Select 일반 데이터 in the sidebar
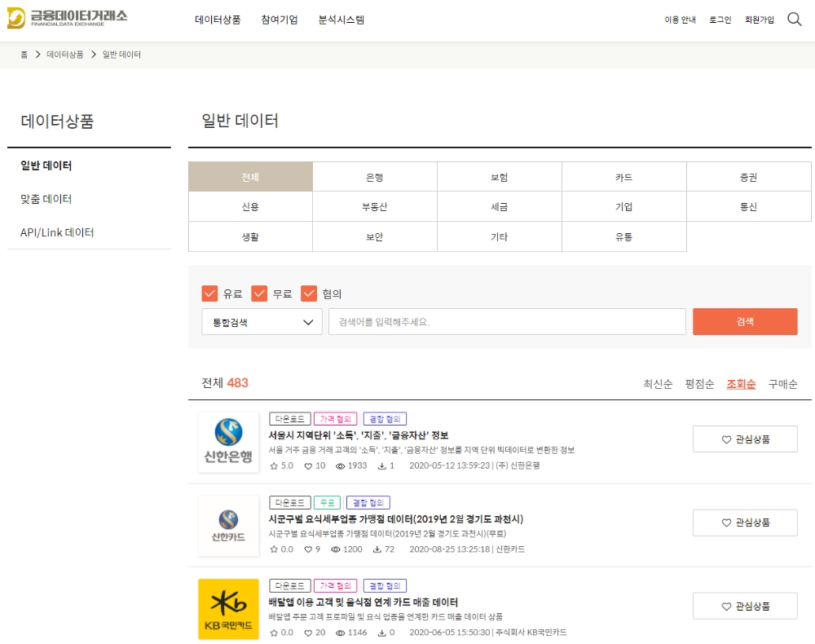Screen dimensions: 815x644 pyautogui.click(x=46, y=165)
